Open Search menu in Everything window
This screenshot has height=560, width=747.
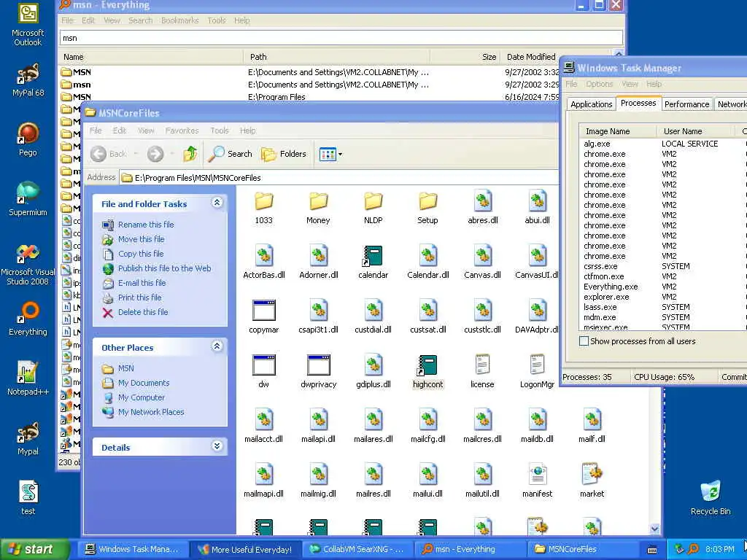click(140, 20)
